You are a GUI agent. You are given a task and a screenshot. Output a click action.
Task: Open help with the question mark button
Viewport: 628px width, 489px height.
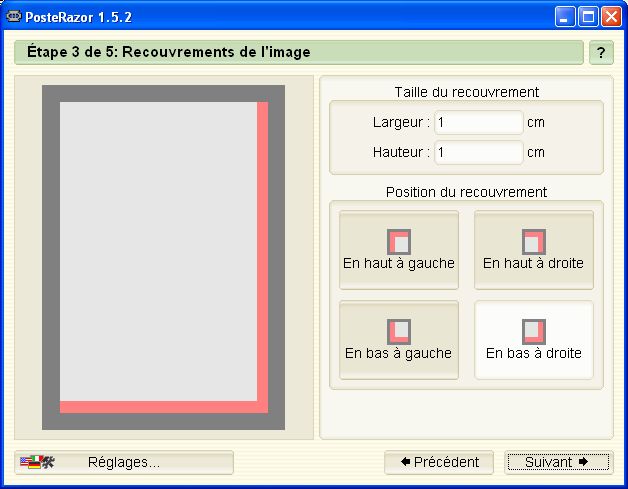click(x=601, y=52)
